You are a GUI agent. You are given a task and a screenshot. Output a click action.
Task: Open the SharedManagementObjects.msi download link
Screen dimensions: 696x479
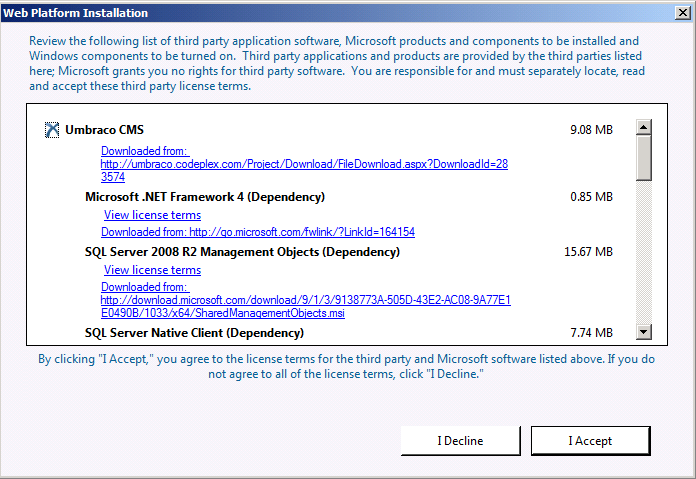point(305,300)
